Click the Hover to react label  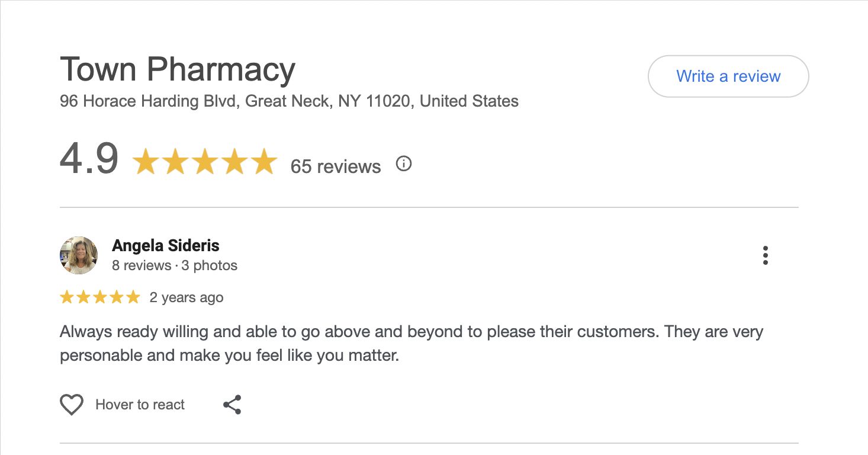click(x=140, y=405)
